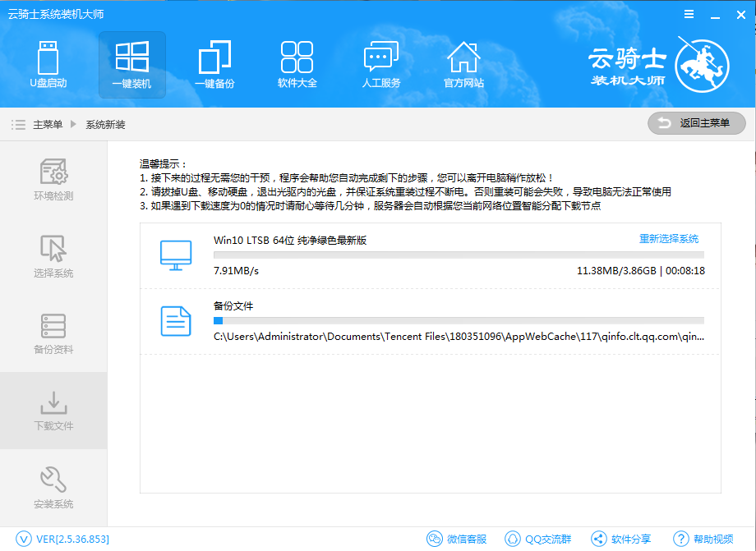This screenshot has height=551, width=756.
Task: Open 帮助视频 link
Action: click(x=713, y=539)
